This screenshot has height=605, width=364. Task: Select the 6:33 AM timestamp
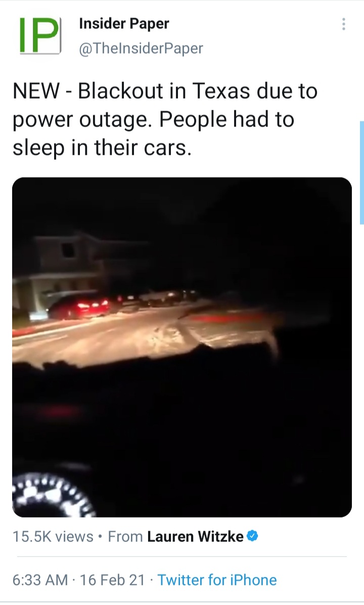tap(40, 580)
